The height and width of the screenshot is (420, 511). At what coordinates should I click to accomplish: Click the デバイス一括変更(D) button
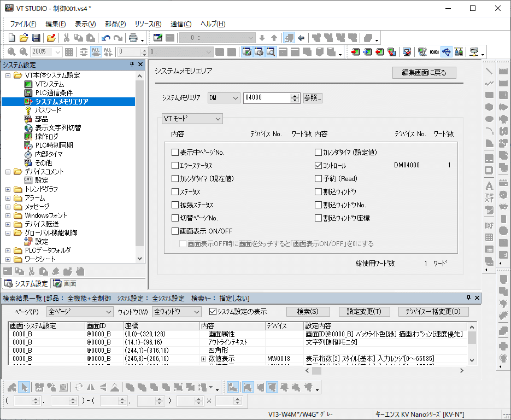click(x=433, y=312)
